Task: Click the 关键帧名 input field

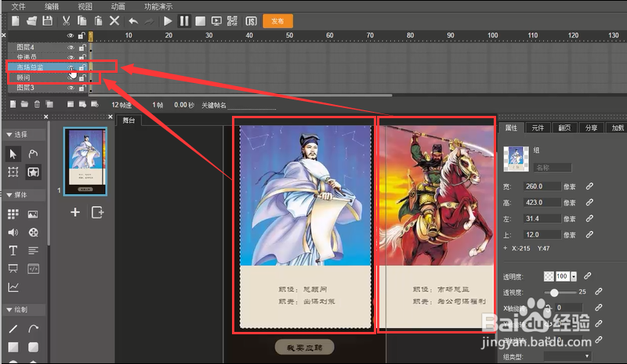Action: tap(252, 105)
